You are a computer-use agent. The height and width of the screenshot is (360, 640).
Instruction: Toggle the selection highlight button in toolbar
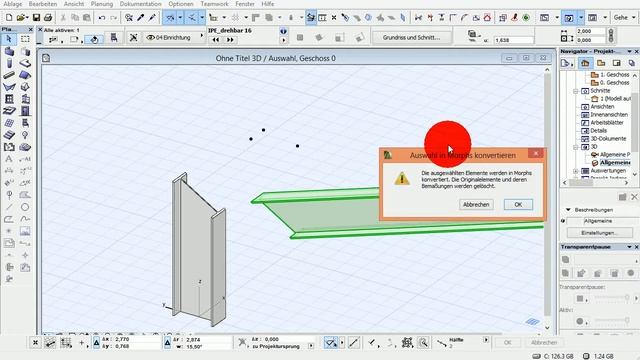point(311,18)
